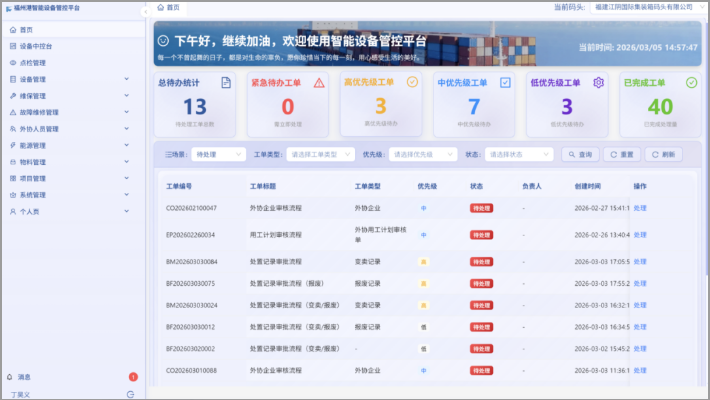Image resolution: width=710 pixels, height=400 pixels.
Task: Open the 优先级 selection dropdown
Action: [x=418, y=155]
